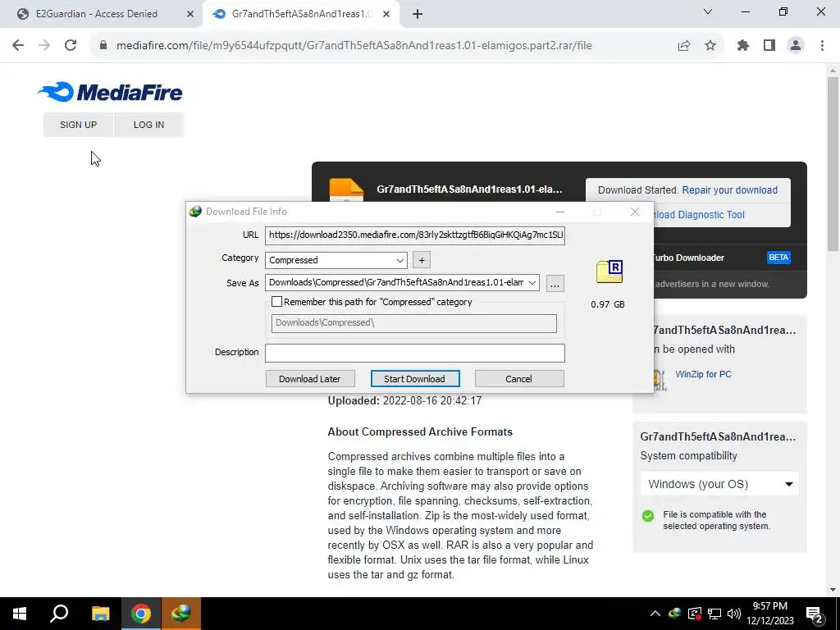Minimize the Download File Info dialog
Viewport: 840px width, 630px height.
560,212
